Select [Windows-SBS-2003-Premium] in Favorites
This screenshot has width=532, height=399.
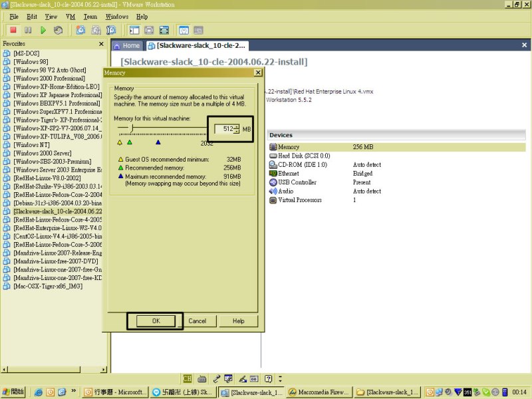53,162
